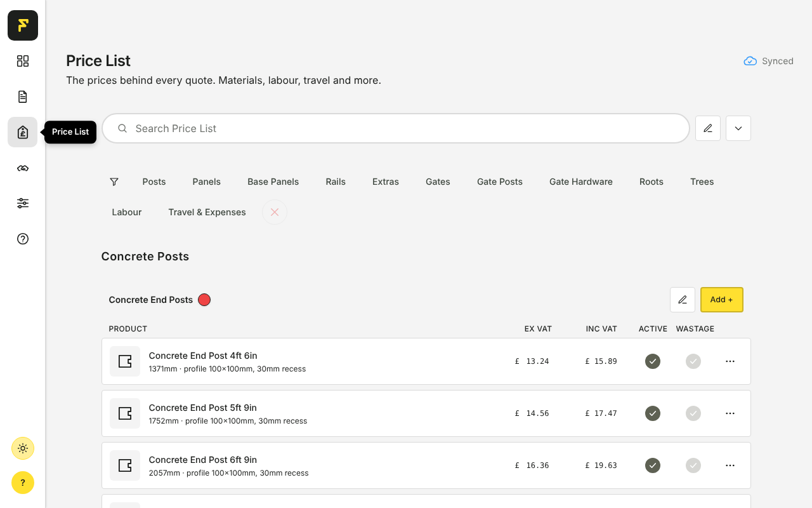Click the red color dot beside Concrete End Posts
Image resolution: width=812 pixels, height=508 pixels.
pyautogui.click(x=204, y=300)
